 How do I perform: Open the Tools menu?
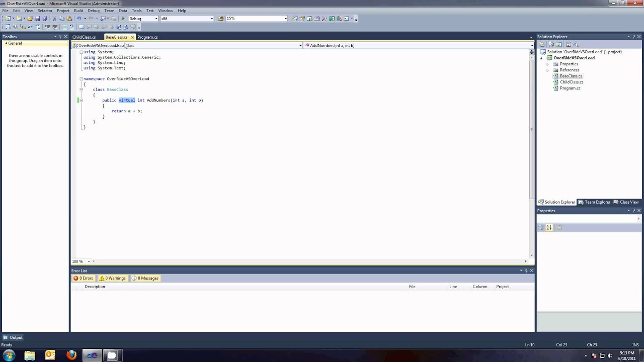click(136, 11)
